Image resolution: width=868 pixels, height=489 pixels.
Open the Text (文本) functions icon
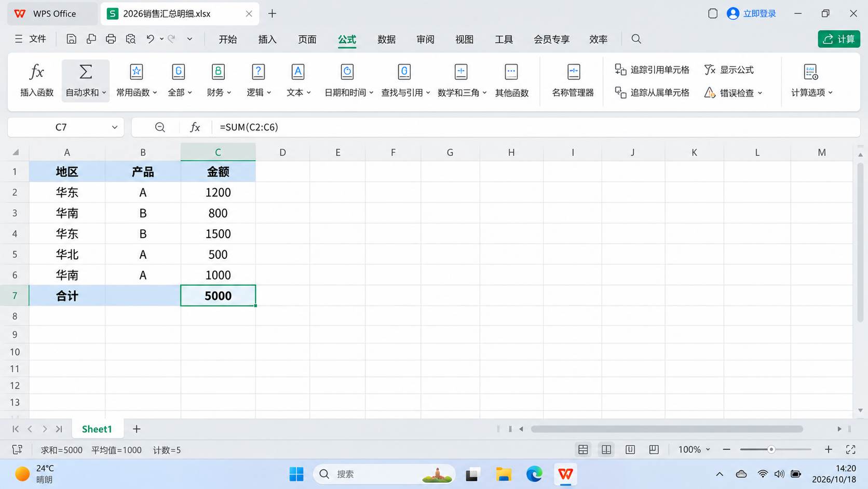(298, 72)
